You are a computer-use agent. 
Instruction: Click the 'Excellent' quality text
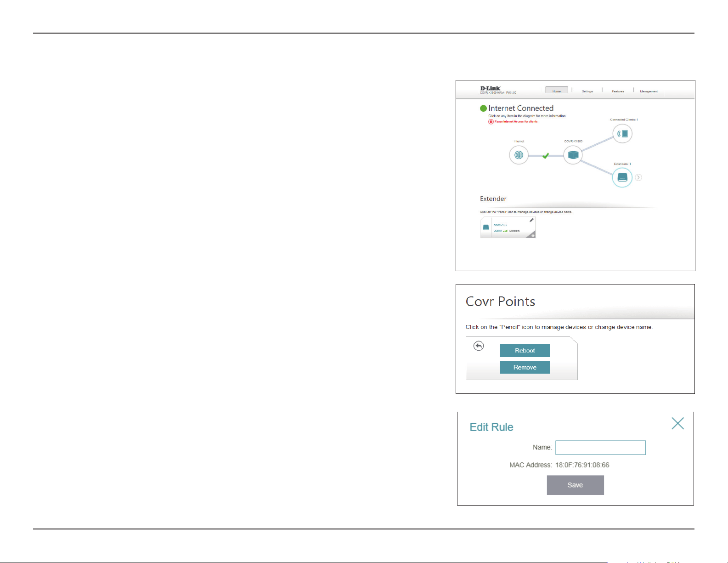coord(514,231)
